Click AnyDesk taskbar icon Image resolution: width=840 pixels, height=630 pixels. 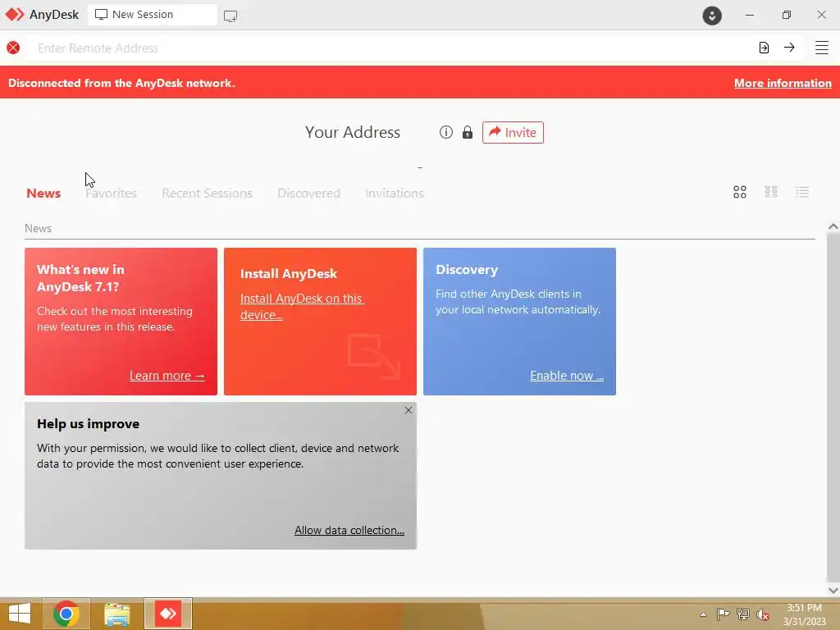167,614
